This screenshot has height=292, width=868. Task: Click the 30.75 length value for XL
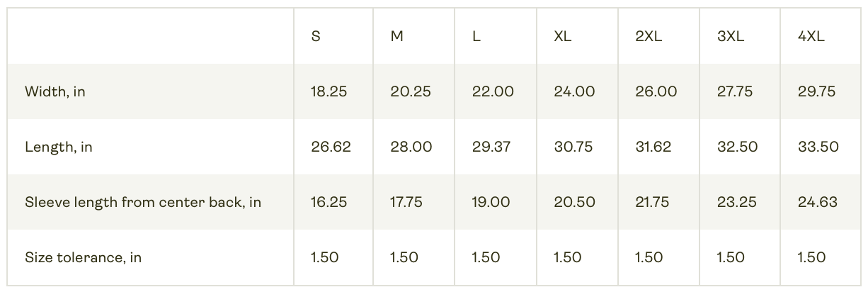pyautogui.click(x=574, y=147)
